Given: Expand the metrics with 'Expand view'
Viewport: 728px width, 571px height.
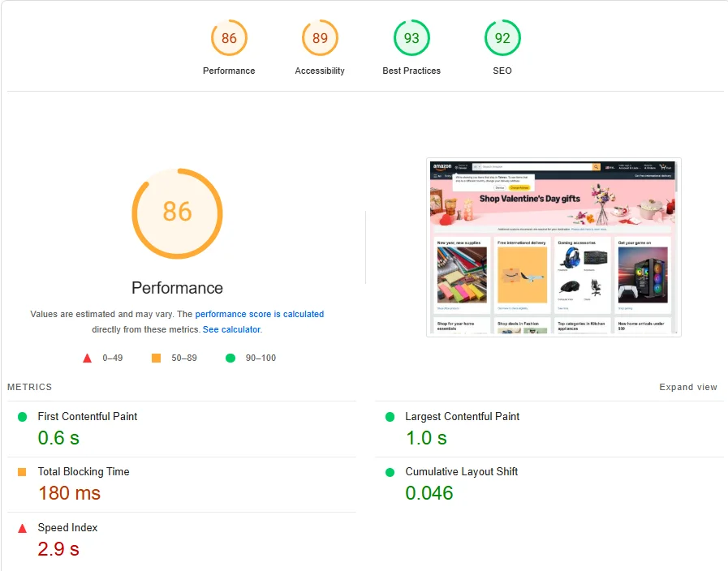Looking at the screenshot, I should click(688, 387).
